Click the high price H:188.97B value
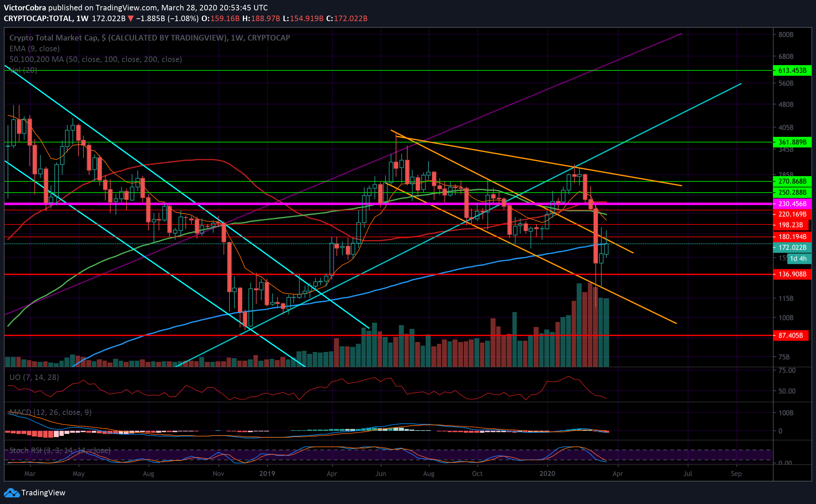 pos(261,18)
